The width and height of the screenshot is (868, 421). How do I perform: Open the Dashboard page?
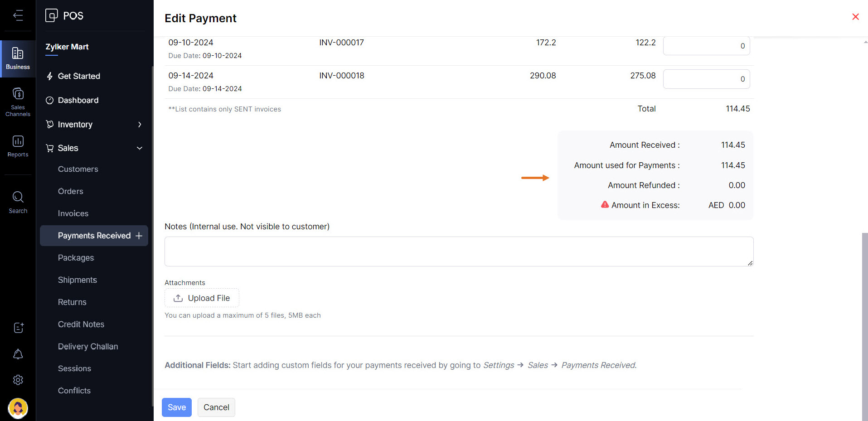point(78,100)
